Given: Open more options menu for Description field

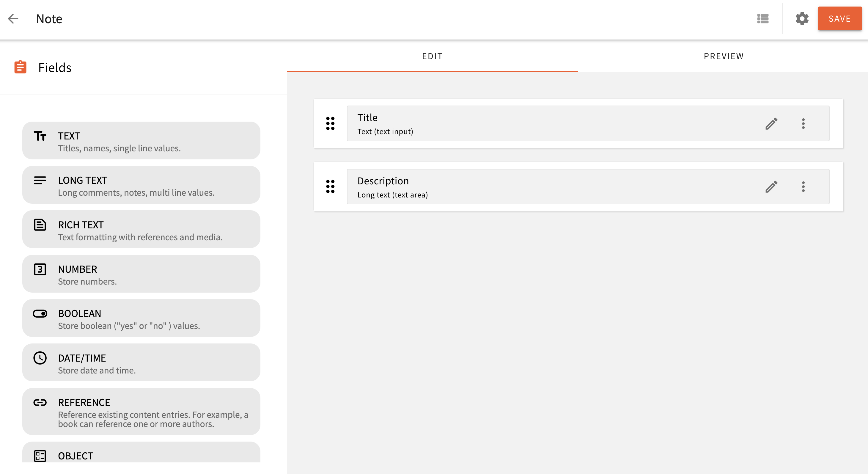Looking at the screenshot, I should (x=803, y=186).
